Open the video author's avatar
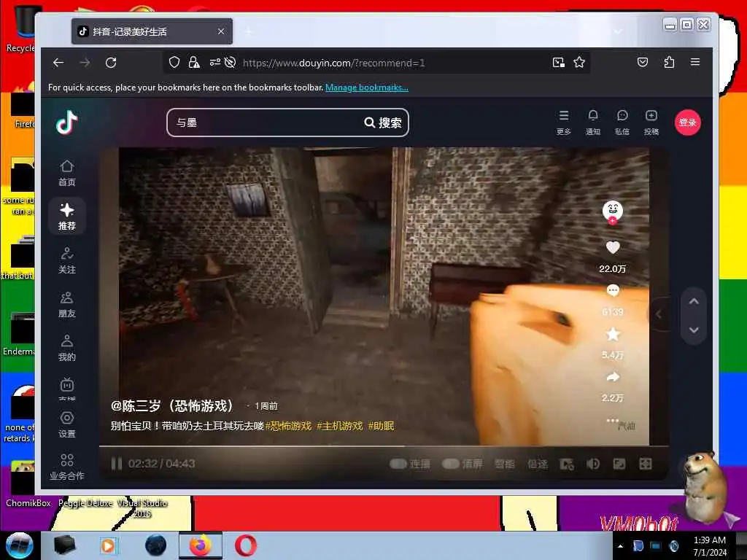Viewport: 747px width, 560px height. [613, 211]
